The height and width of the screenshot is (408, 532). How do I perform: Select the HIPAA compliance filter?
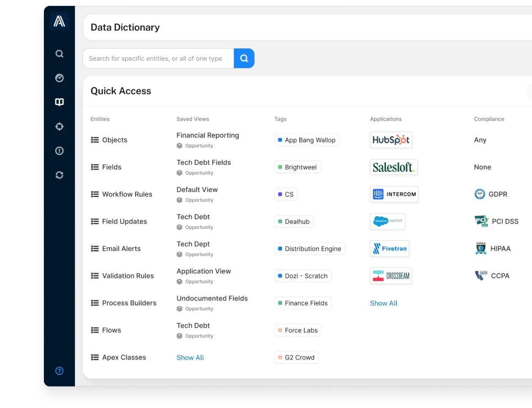tap(492, 249)
